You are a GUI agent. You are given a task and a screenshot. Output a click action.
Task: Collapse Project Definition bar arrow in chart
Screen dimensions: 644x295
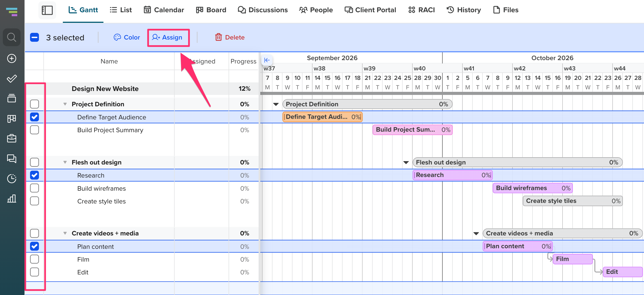click(x=276, y=104)
